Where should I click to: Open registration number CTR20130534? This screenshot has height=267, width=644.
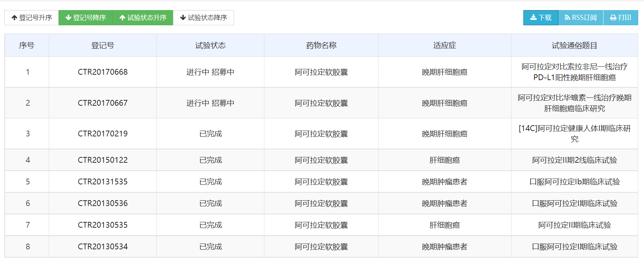tap(103, 247)
